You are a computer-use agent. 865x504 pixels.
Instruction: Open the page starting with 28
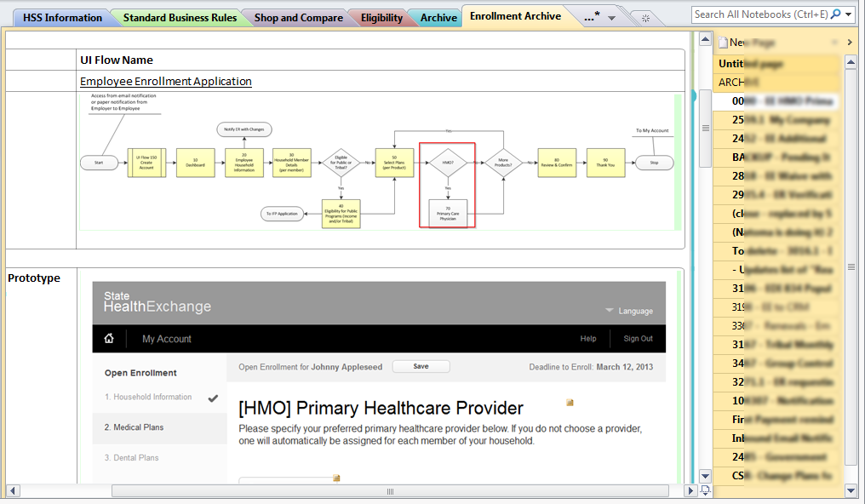(776, 176)
